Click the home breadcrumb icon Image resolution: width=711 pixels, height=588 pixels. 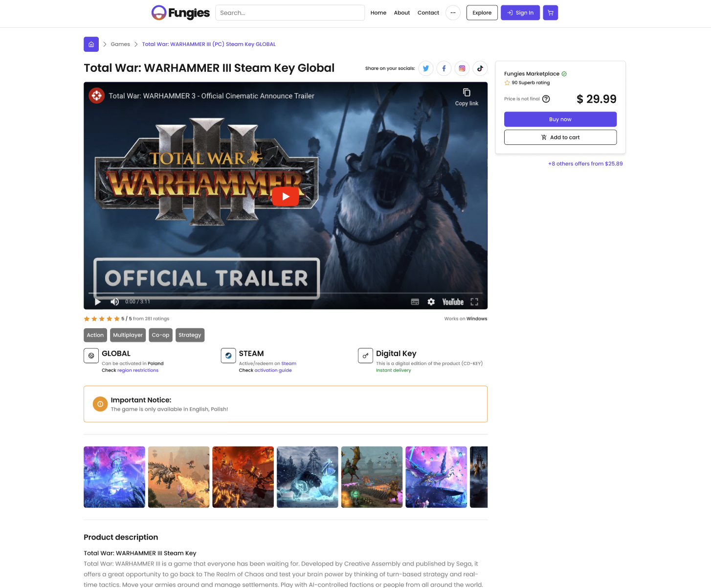click(x=91, y=44)
